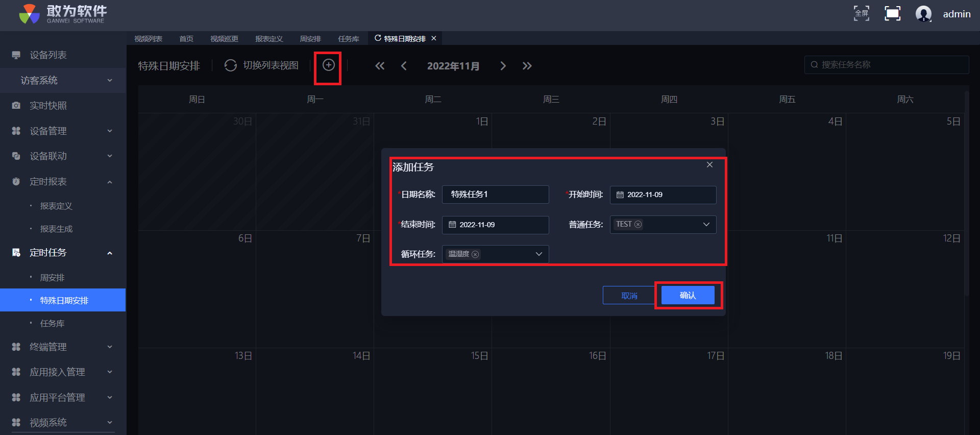Click the admin user avatar
The height and width of the screenshot is (435, 980).
coord(923,14)
